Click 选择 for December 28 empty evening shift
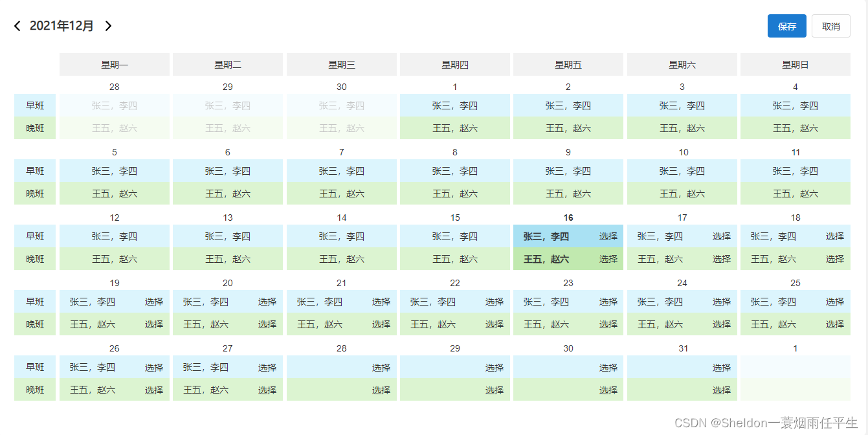Image resolution: width=868 pixels, height=435 pixels. pos(381,390)
